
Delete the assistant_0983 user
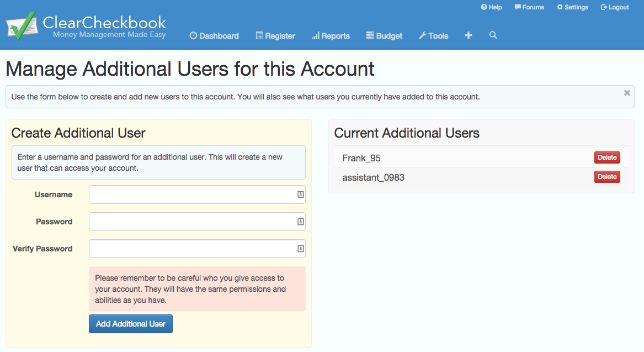click(x=607, y=177)
